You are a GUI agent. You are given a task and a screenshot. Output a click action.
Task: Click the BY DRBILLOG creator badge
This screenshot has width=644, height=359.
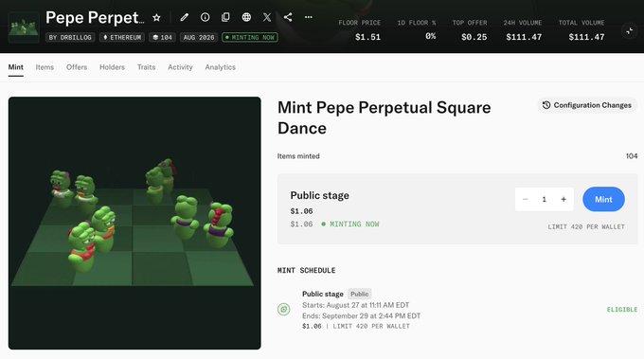point(70,37)
